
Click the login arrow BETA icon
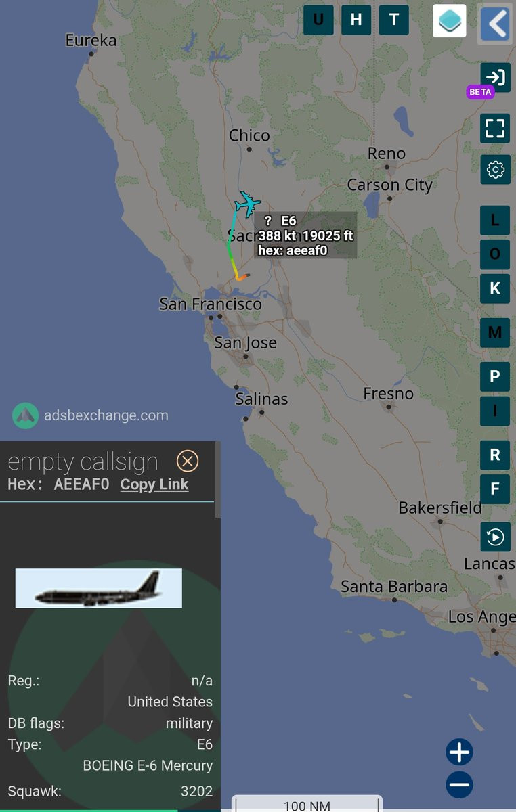[x=495, y=77]
